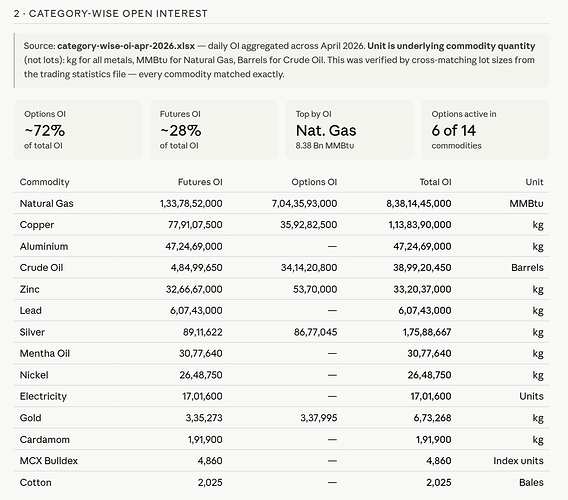Select the MCX Bulldex row label
The image size is (568, 500).
coord(49,461)
